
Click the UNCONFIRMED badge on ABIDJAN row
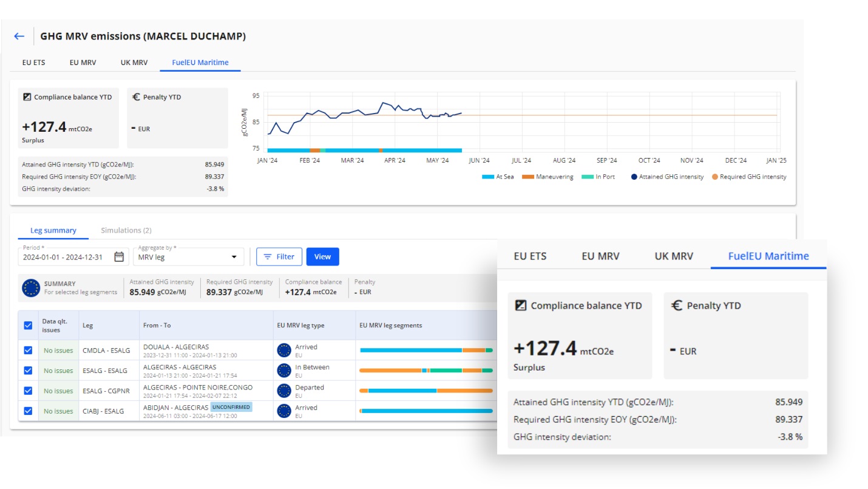pos(231,407)
